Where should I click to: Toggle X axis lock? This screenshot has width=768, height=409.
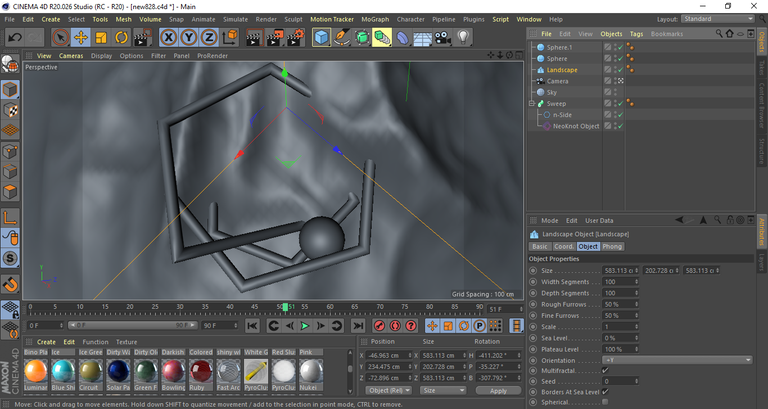168,37
